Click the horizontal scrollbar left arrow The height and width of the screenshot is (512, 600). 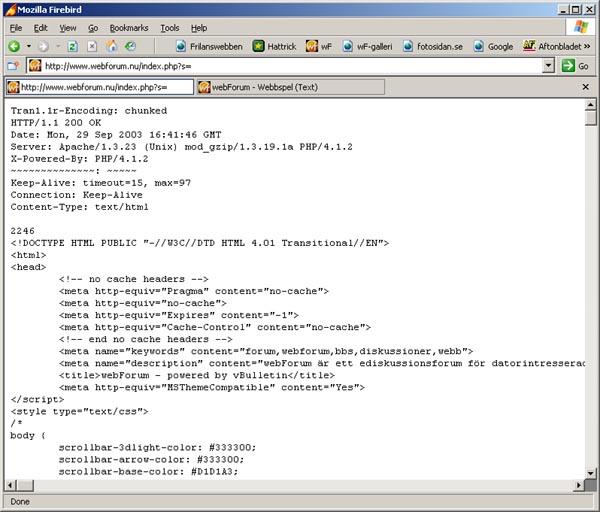[x=10, y=486]
